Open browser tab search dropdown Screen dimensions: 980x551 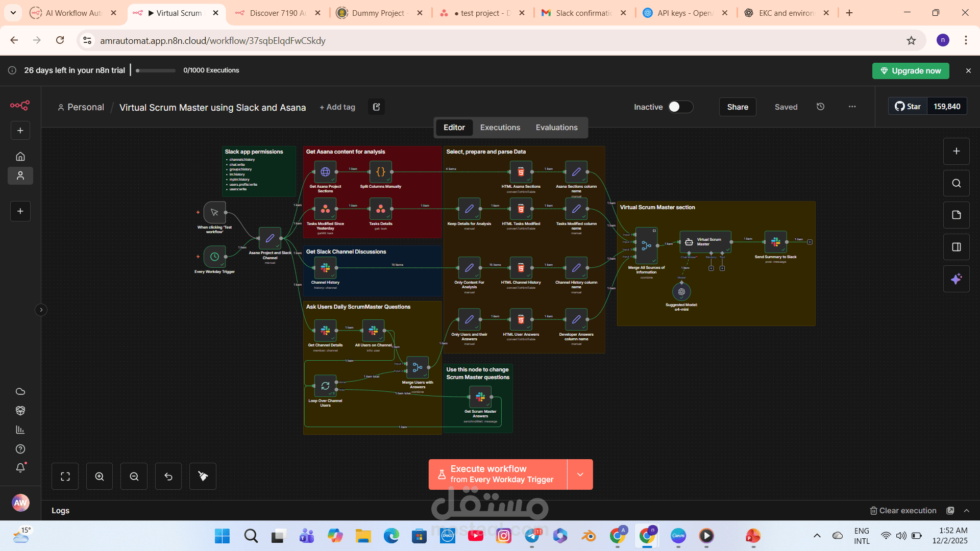point(13,13)
